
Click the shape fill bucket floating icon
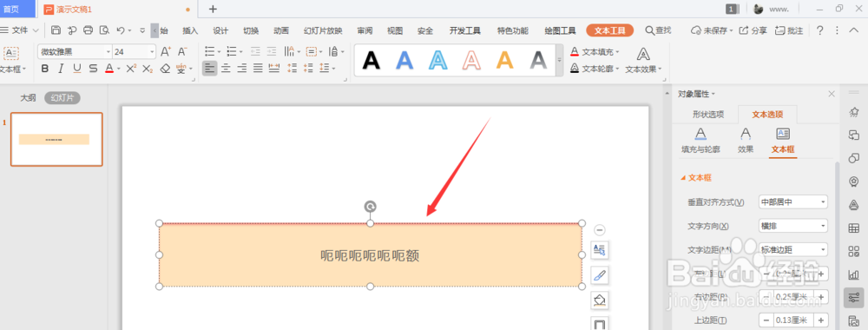(x=600, y=300)
